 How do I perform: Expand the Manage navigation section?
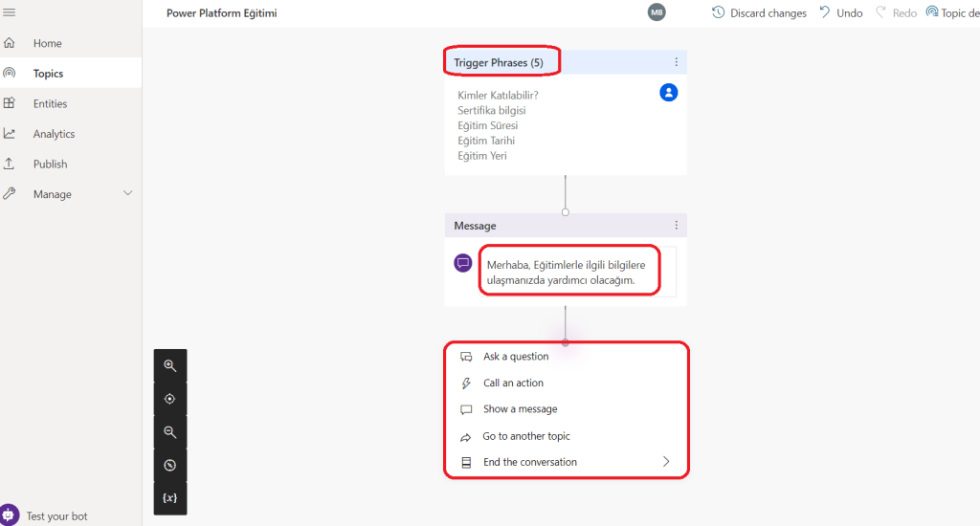[x=128, y=193]
